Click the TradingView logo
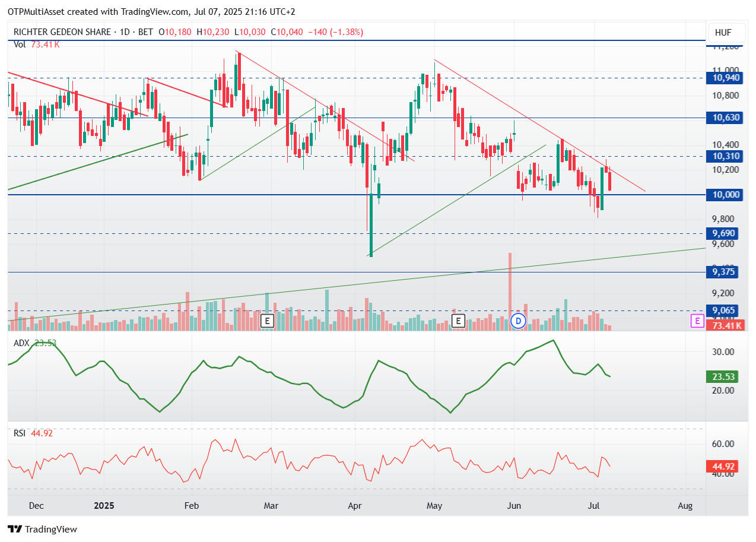Viewport: 756px width, 542px height. pos(42,529)
